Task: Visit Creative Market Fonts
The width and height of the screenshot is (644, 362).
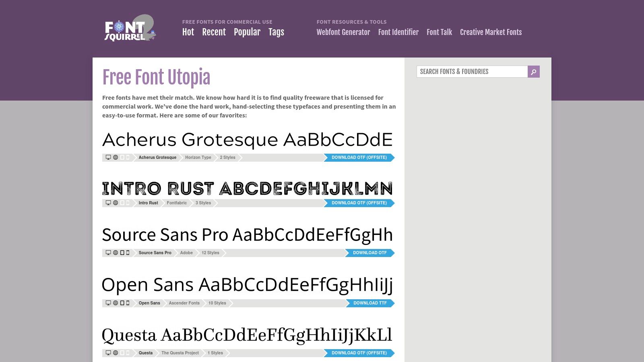Action: point(491,32)
